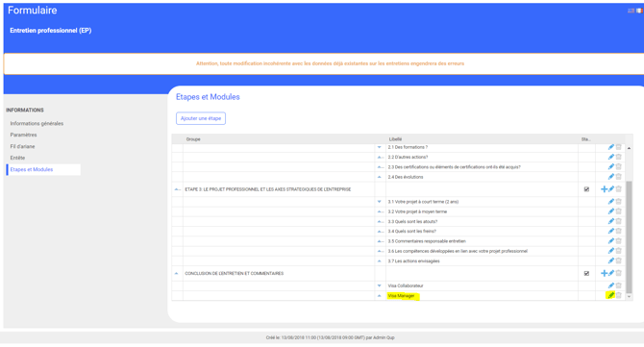Move 'Visa Collaborateur' down with arrow

coord(379,285)
